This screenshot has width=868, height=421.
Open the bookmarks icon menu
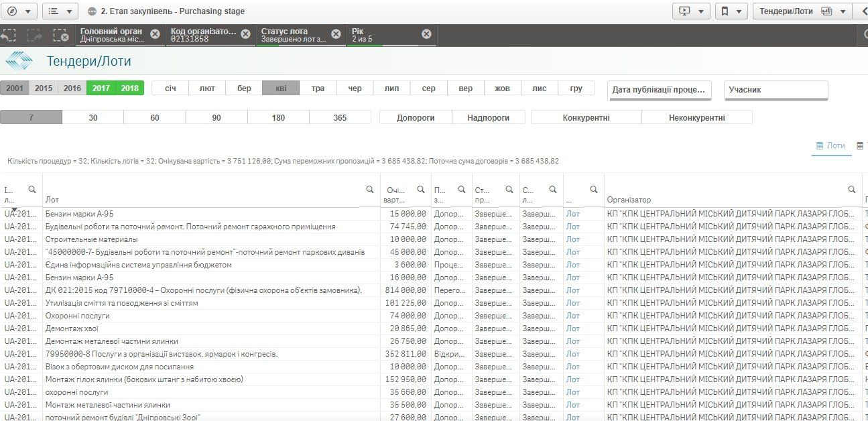731,11
